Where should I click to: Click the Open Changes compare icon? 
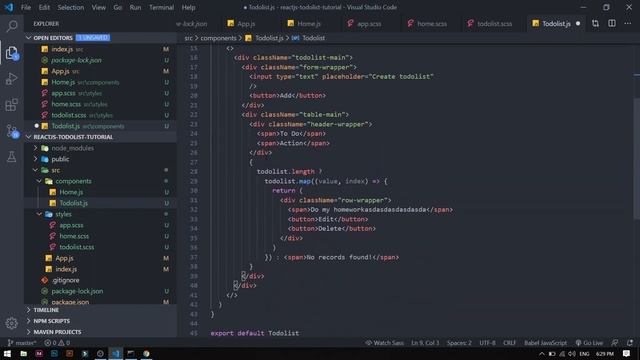(596, 24)
